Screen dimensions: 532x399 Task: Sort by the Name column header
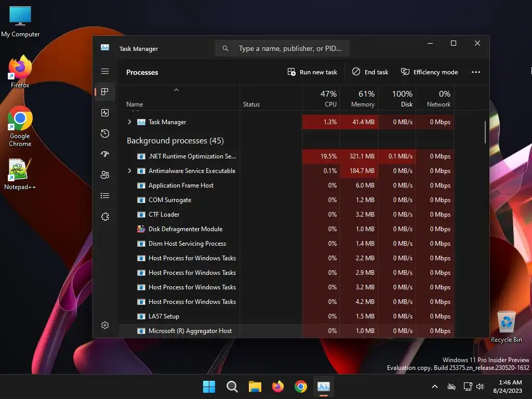point(179,98)
